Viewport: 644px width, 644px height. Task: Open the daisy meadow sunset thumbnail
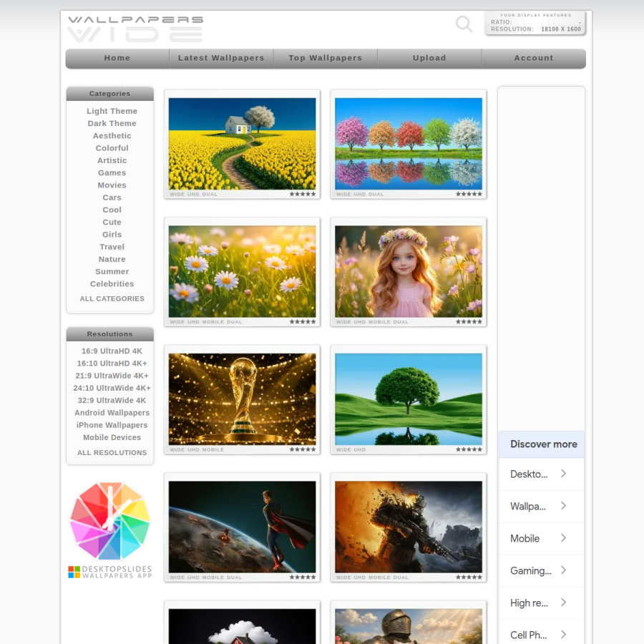pos(243,271)
